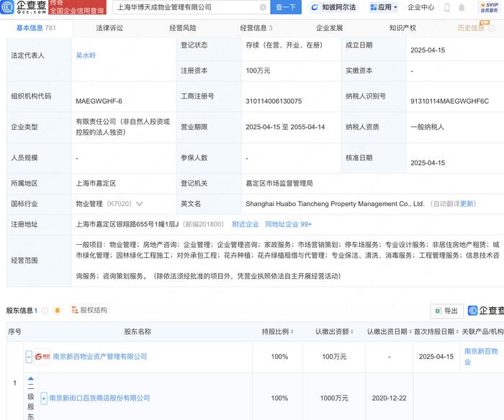Open notifications bell in header

(462, 7)
